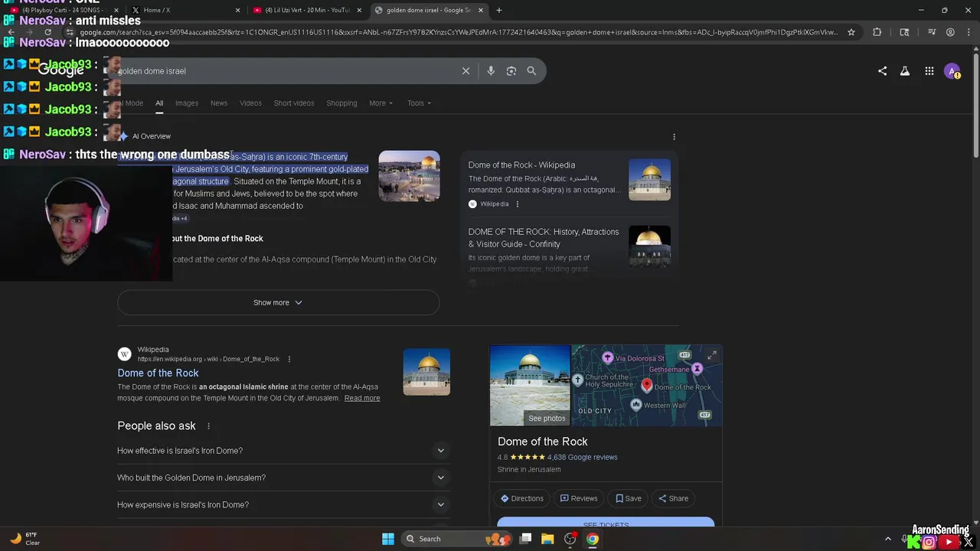
Task: Submit search with the magnifier icon
Action: [x=531, y=71]
